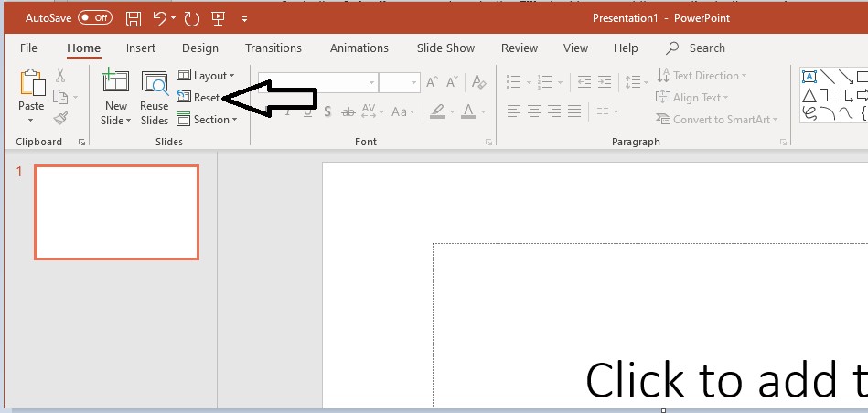The height and width of the screenshot is (413, 868).
Task: Toggle Text Shadow formatting
Action: pos(327,112)
